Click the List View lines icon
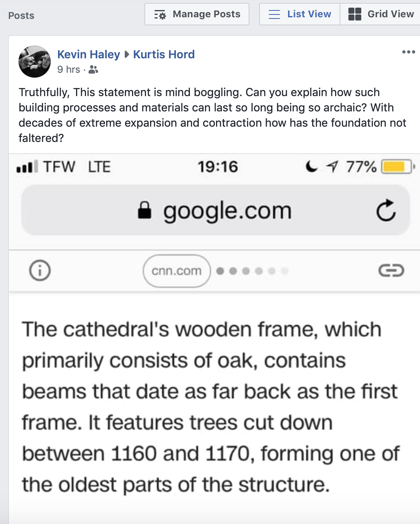 (274, 14)
